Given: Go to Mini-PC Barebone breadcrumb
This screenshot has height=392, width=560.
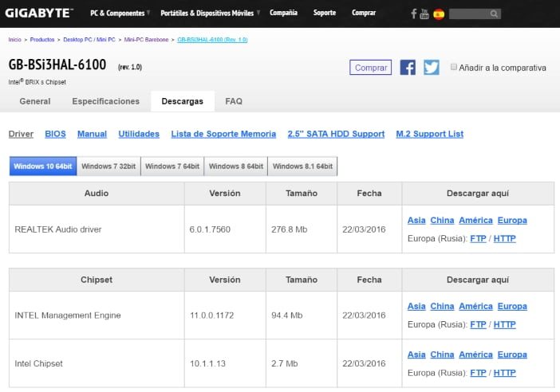Looking at the screenshot, I should click(146, 40).
